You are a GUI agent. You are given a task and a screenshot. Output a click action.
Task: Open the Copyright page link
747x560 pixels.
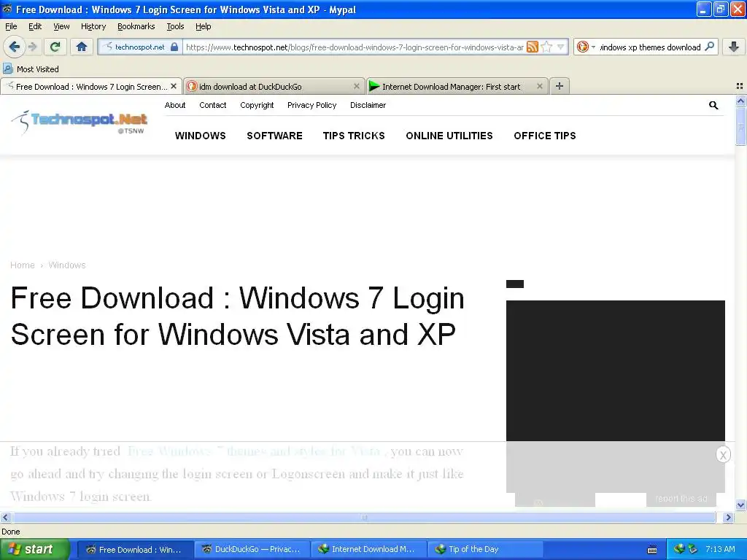click(257, 105)
